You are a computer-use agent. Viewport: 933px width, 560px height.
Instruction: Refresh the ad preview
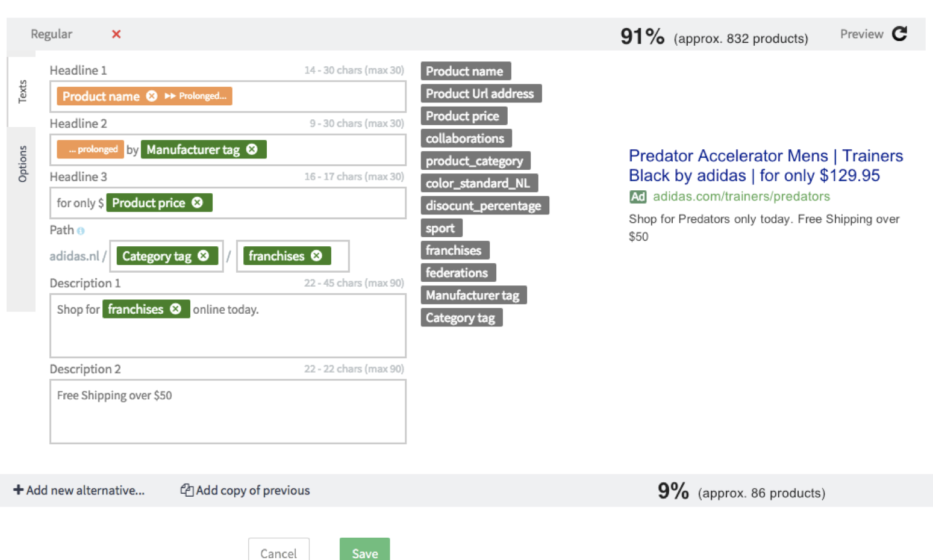[x=899, y=34]
